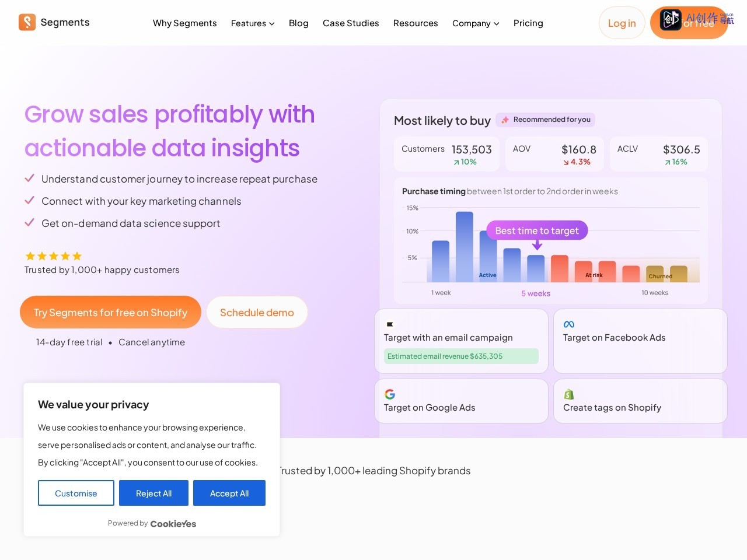The height and width of the screenshot is (560, 747).
Task: Click the AI watermark icon in top-right corner
Action: [x=671, y=20]
